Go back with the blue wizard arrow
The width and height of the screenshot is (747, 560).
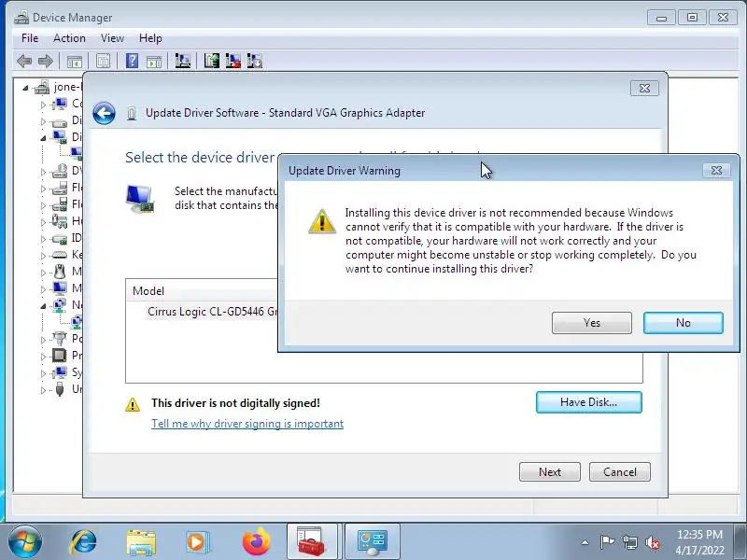104,113
